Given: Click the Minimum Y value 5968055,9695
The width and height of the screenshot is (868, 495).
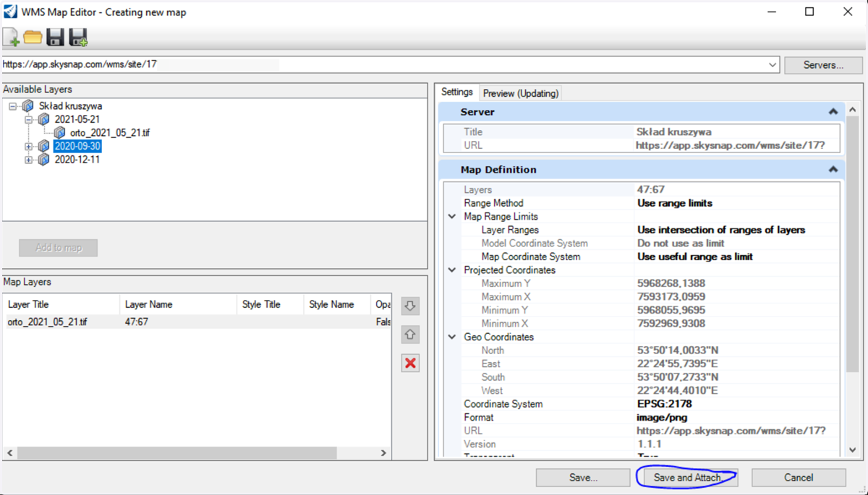Looking at the screenshot, I should (671, 310).
